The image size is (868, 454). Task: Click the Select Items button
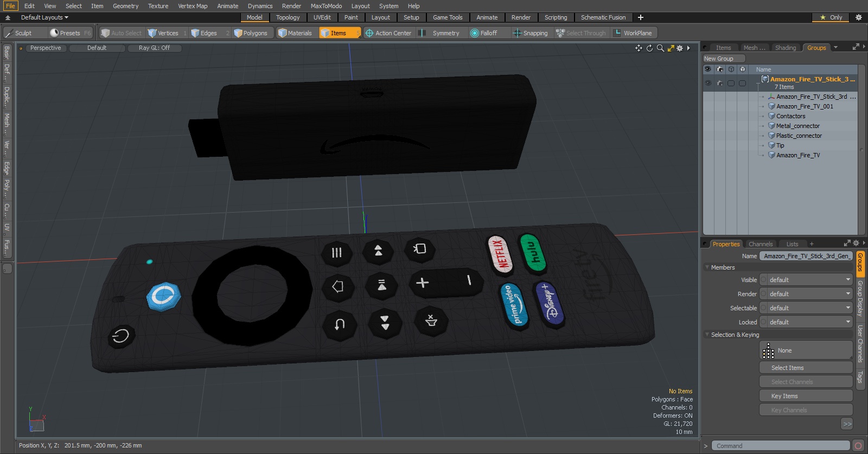click(806, 368)
